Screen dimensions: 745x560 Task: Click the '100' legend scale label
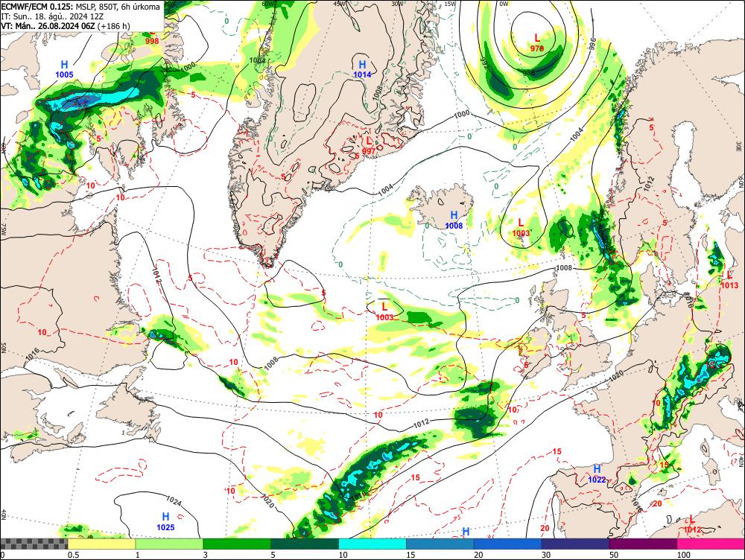[684, 555]
